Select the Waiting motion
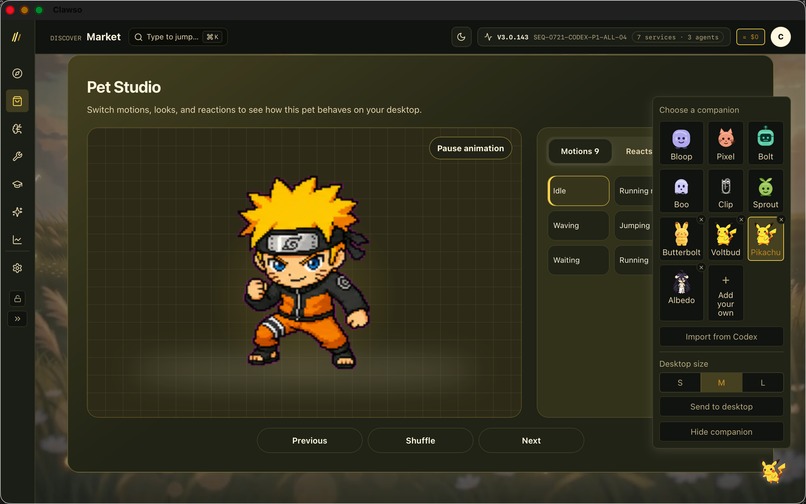Viewport: 806px width, 504px height. pyautogui.click(x=578, y=260)
